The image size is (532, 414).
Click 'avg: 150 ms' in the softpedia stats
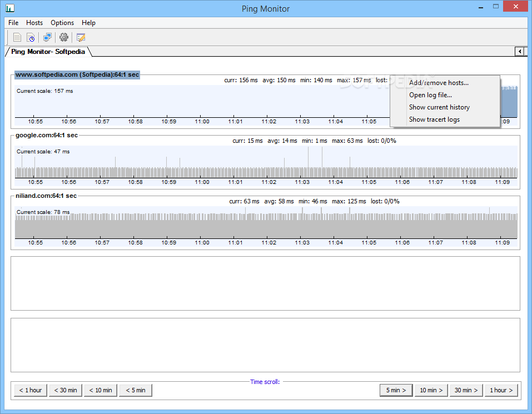point(279,81)
